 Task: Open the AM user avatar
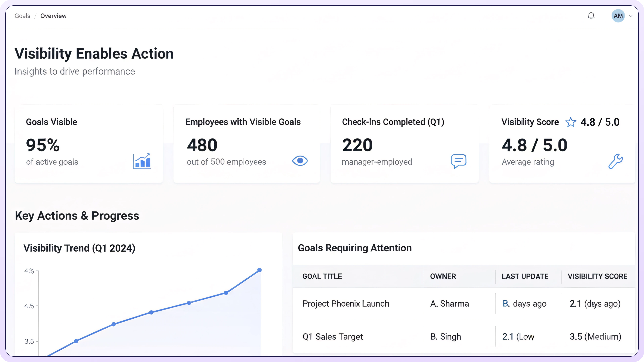(x=618, y=16)
